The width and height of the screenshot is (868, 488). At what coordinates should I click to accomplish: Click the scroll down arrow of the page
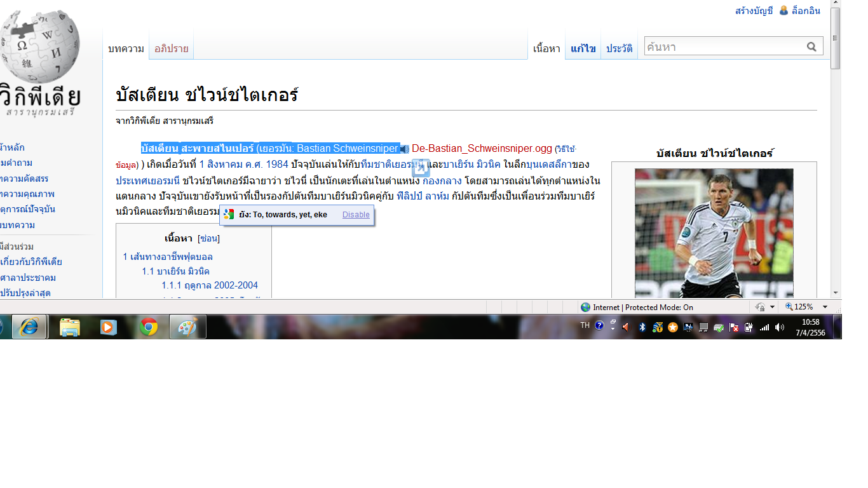coord(836,293)
